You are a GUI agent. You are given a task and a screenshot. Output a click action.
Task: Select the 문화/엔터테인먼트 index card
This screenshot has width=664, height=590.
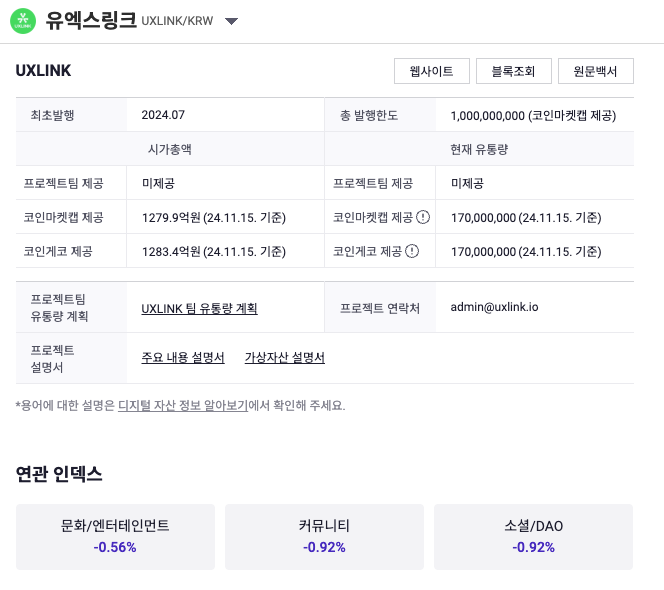115,537
